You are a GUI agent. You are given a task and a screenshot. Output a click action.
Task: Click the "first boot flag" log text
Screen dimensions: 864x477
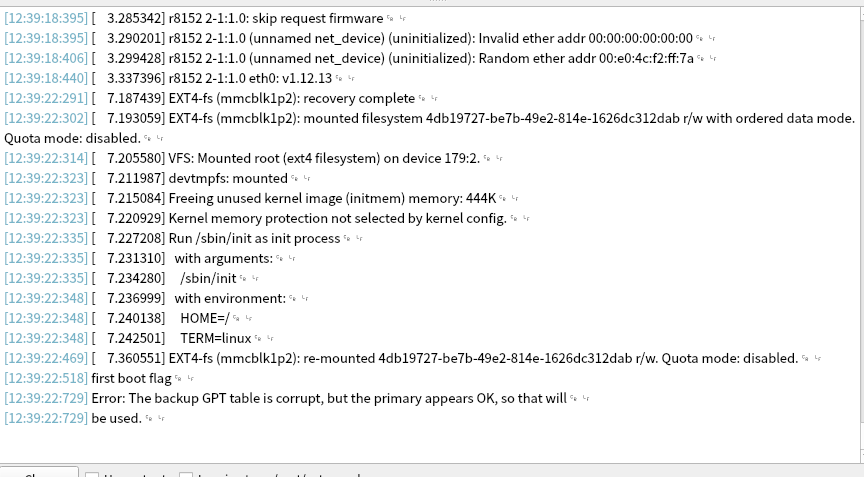(x=130, y=378)
